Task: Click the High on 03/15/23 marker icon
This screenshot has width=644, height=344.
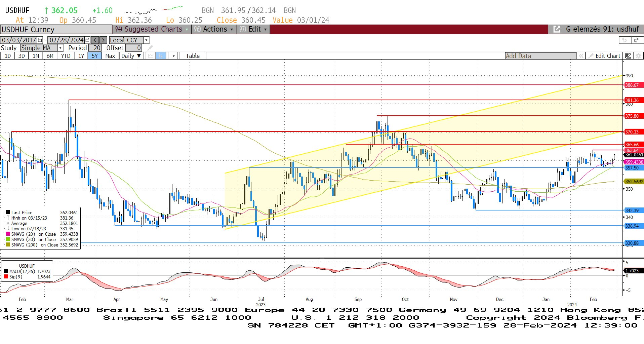Action: coord(8,218)
